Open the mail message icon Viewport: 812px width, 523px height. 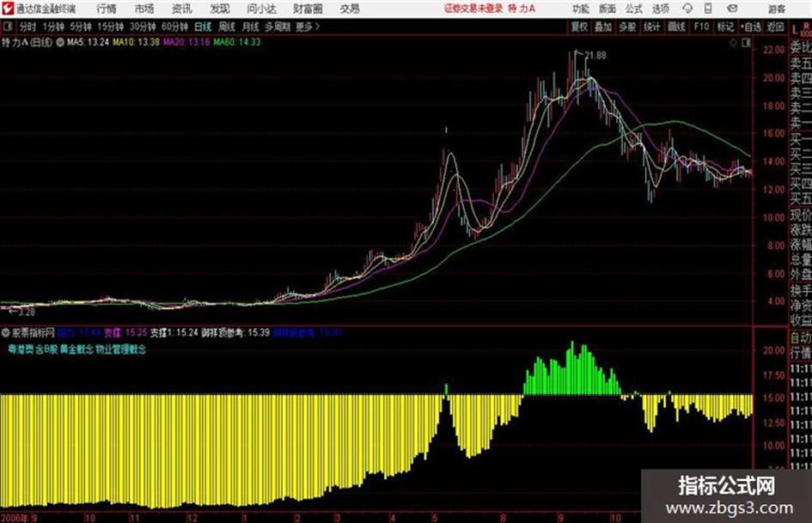coord(732,9)
